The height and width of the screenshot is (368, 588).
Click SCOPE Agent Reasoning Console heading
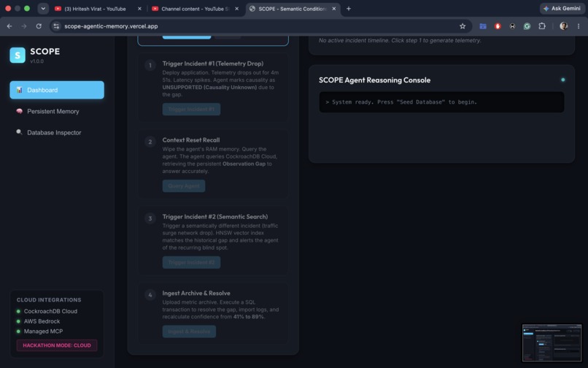[x=375, y=80]
